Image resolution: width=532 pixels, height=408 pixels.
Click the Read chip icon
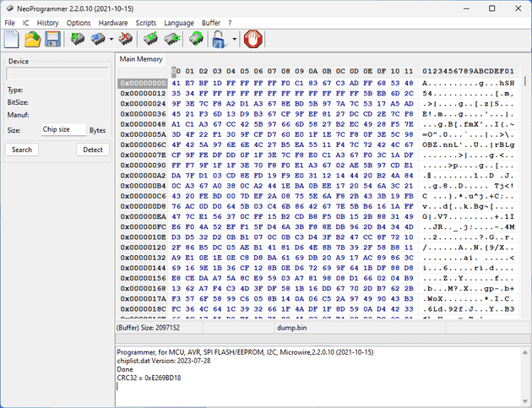point(78,39)
